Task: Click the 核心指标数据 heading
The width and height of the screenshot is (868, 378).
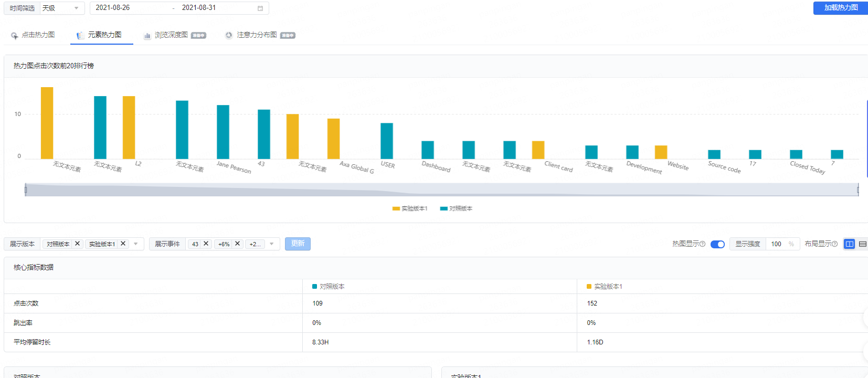Action: tap(34, 268)
